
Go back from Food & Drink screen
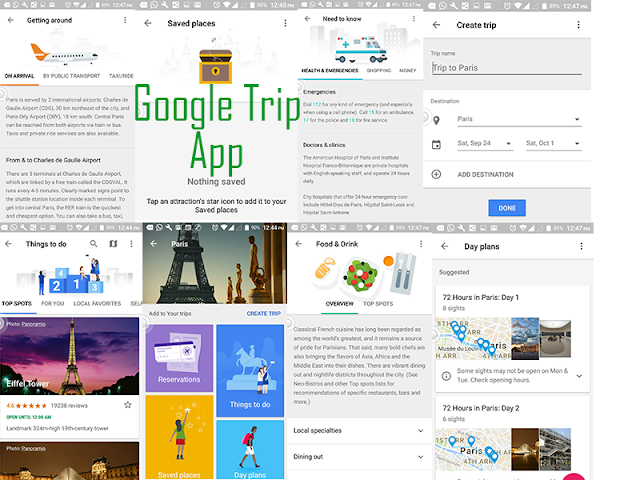(298, 244)
